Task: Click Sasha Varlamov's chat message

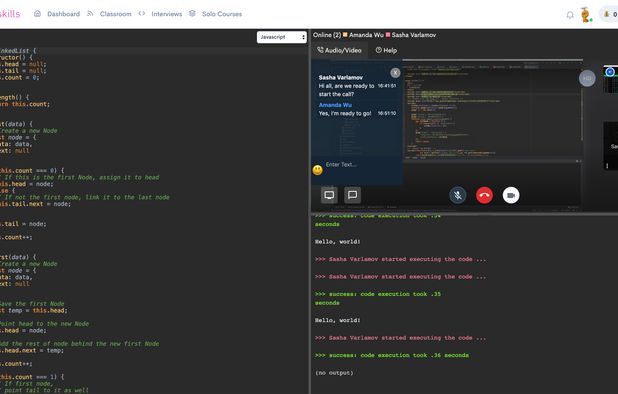Action: click(346, 90)
